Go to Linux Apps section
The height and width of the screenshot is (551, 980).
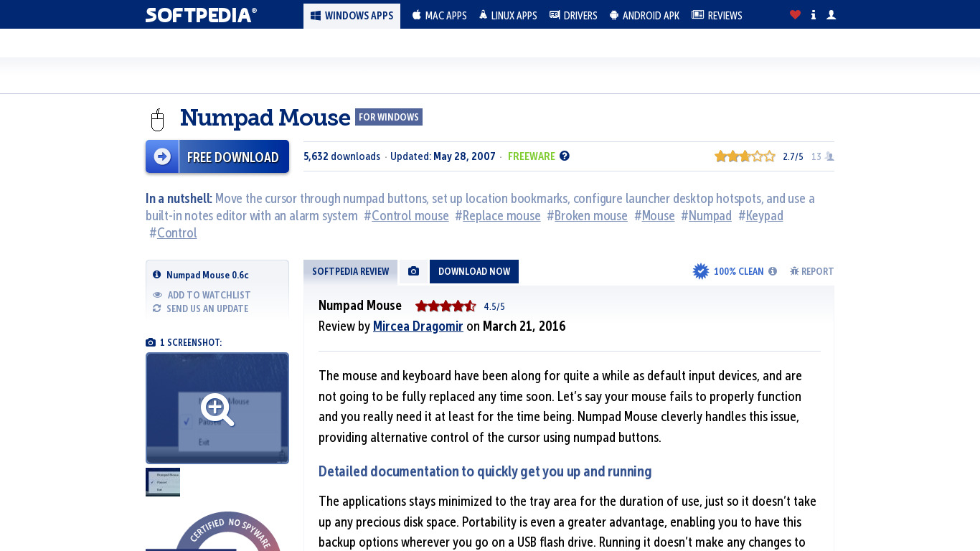[508, 16]
